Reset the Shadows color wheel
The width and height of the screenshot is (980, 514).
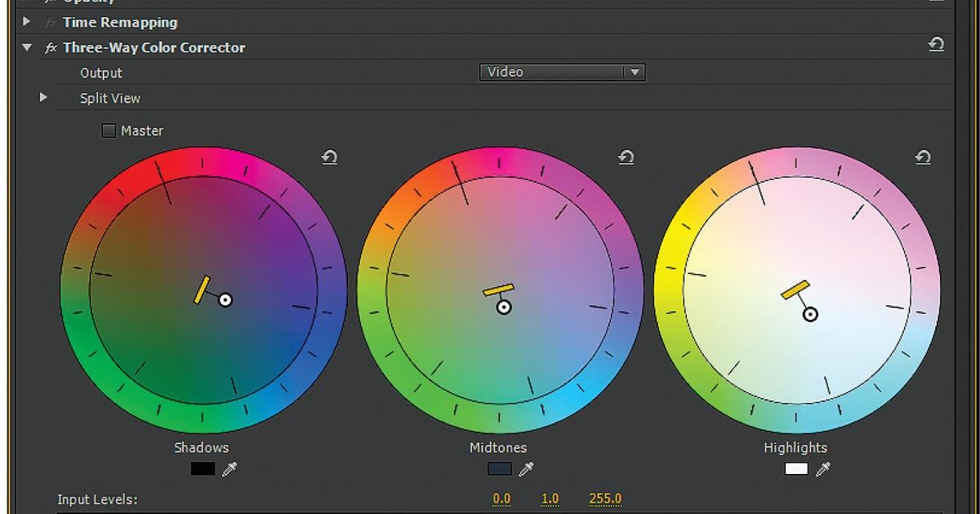point(329,157)
